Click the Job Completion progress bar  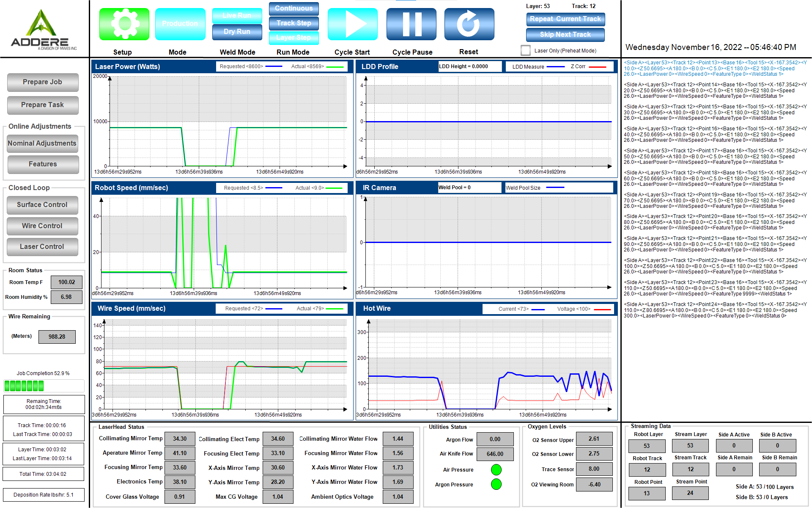click(x=44, y=386)
